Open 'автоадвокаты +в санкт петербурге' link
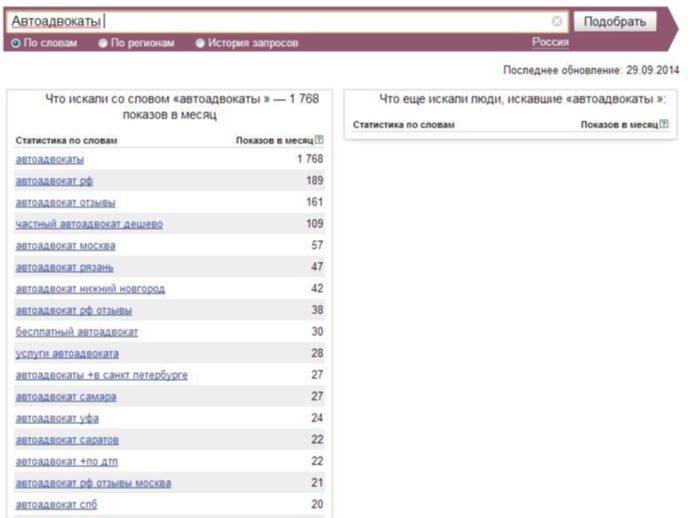 point(101,375)
